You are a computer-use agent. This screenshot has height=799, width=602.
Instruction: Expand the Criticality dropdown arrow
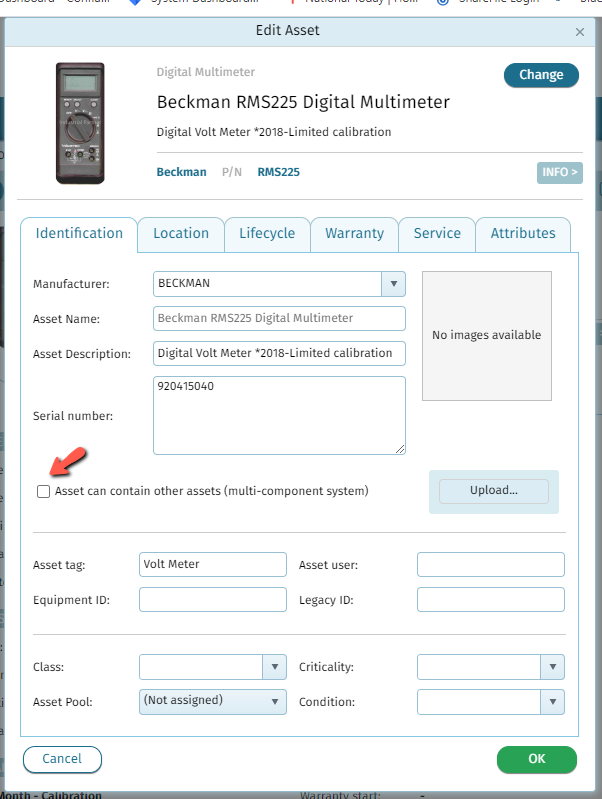coord(553,667)
